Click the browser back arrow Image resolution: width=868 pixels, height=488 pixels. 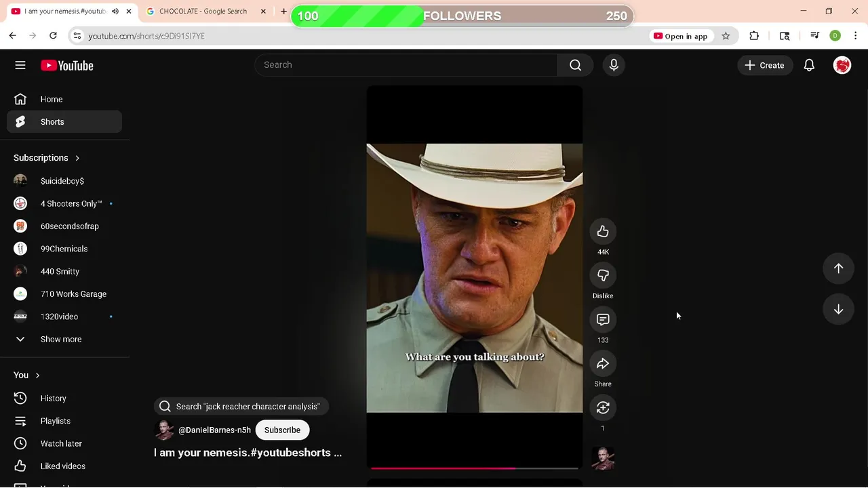[x=12, y=36]
